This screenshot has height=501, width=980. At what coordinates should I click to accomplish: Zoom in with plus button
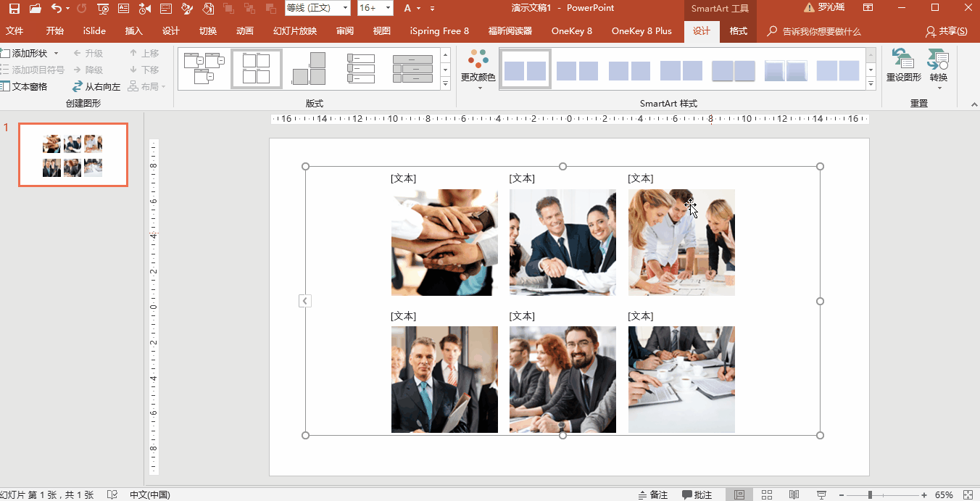(924, 494)
